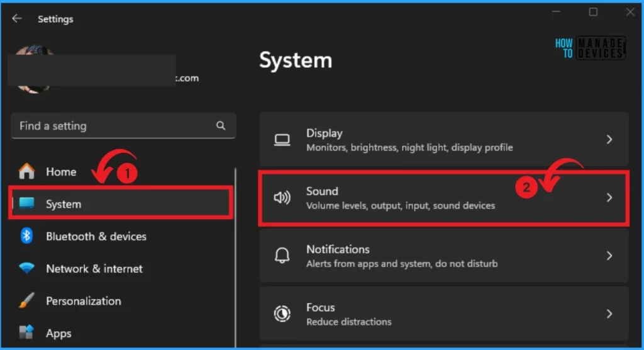Click the Network Wi-Fi icon in sidebar
This screenshot has height=350, width=644.
tap(26, 268)
